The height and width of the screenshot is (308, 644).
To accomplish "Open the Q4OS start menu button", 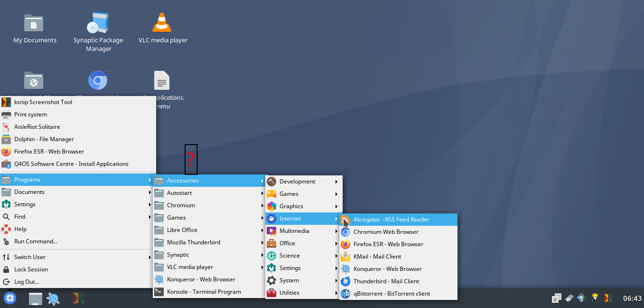I will point(10,298).
